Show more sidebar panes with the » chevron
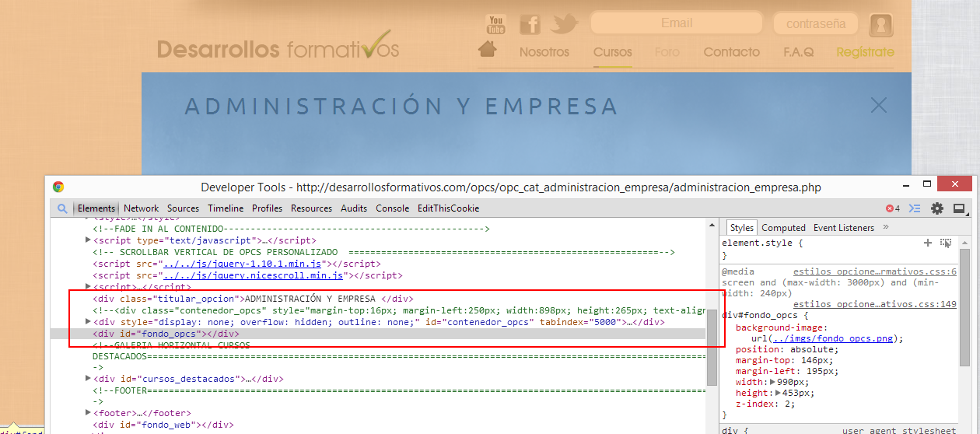980x434 pixels. pyautogui.click(x=886, y=227)
